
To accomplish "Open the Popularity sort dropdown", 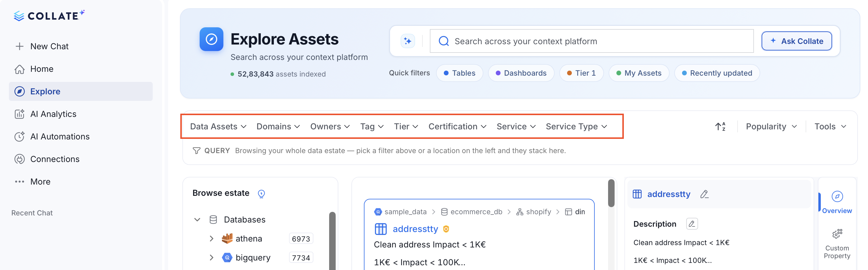I will [771, 127].
